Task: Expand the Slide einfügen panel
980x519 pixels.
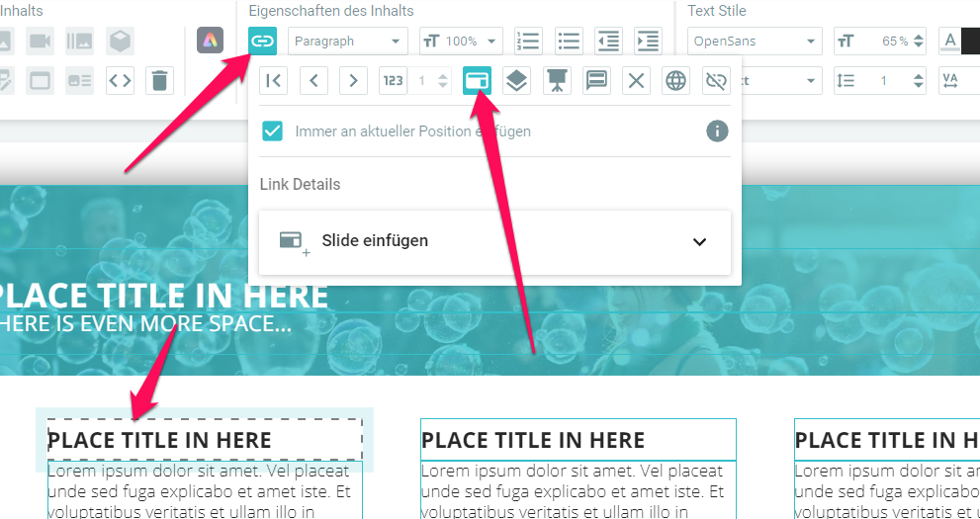Action: click(x=494, y=241)
